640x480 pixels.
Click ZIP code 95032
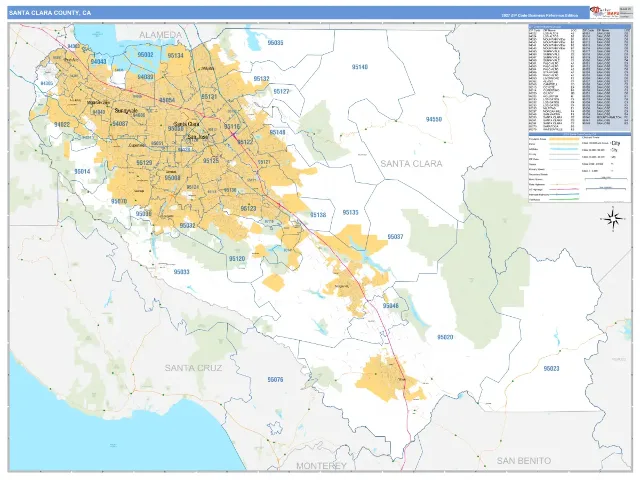[187, 225]
